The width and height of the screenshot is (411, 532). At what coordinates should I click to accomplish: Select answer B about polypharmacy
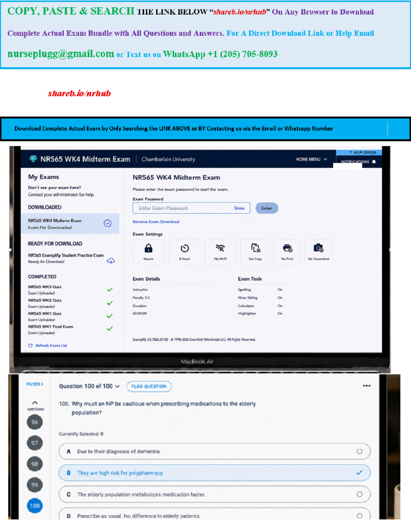pyautogui.click(x=214, y=473)
